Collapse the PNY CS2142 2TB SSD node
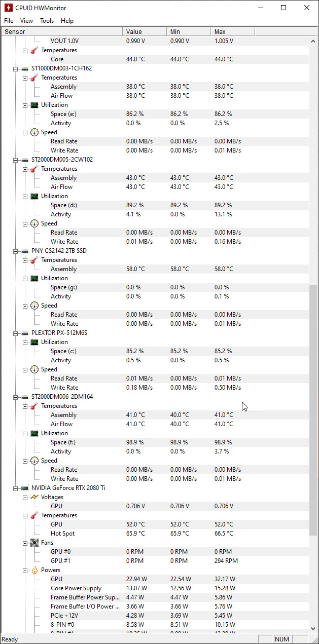This screenshot has height=644, width=319. point(15,251)
